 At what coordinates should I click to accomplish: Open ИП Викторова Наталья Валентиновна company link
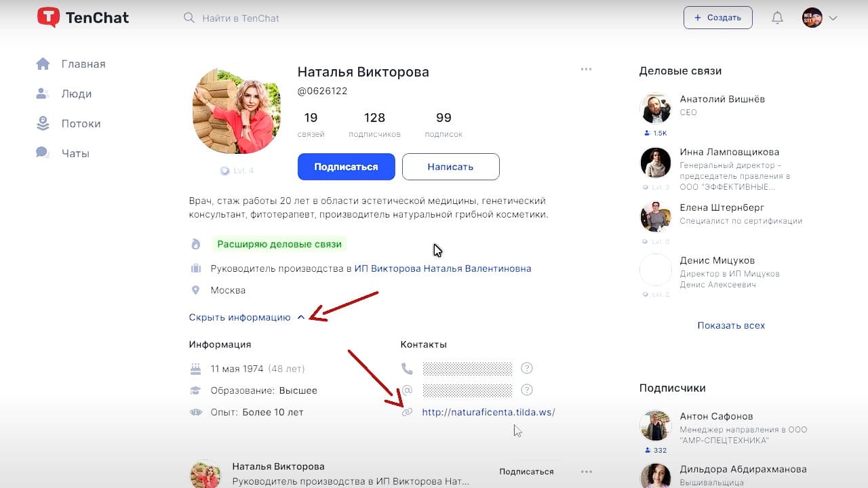(x=443, y=268)
